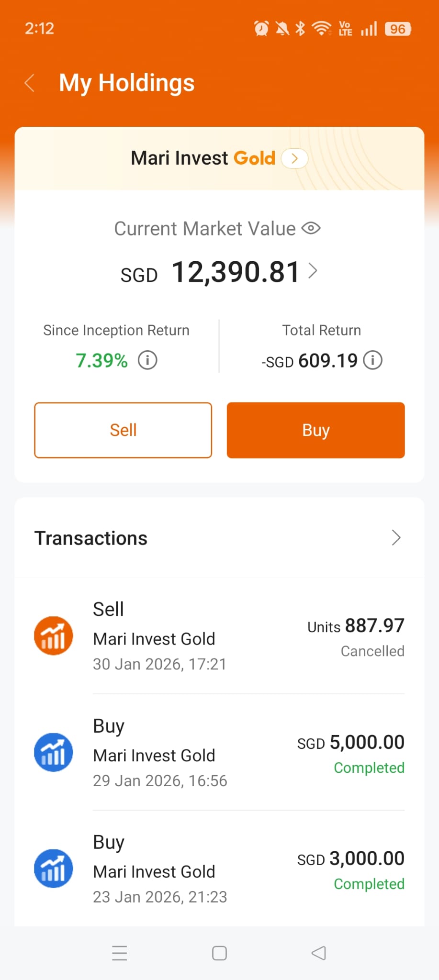Toggle market value visibility eye icon

click(311, 228)
